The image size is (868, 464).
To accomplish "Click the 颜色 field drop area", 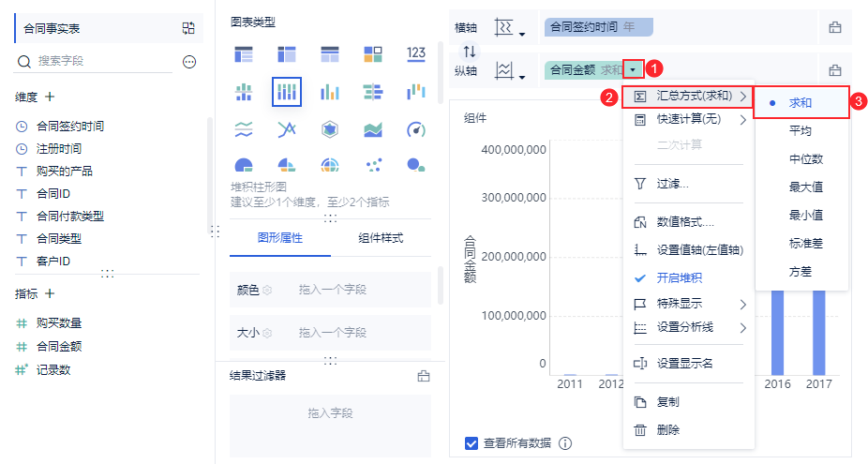I will tap(330, 290).
